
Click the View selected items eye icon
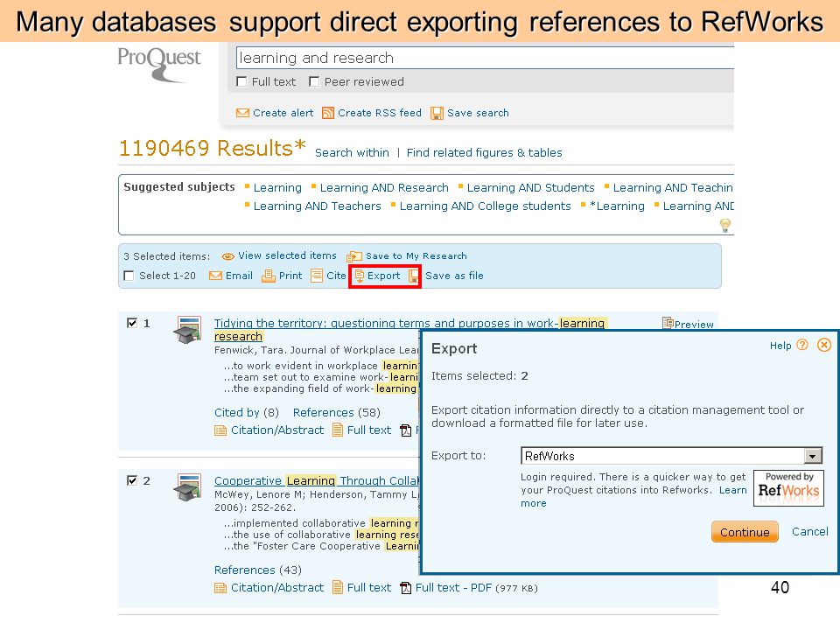(228, 256)
